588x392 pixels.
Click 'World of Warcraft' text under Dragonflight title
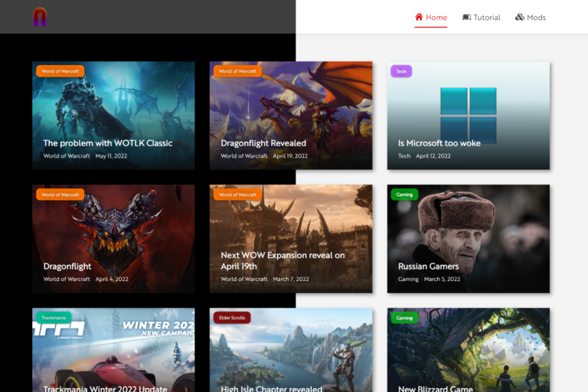tap(67, 279)
